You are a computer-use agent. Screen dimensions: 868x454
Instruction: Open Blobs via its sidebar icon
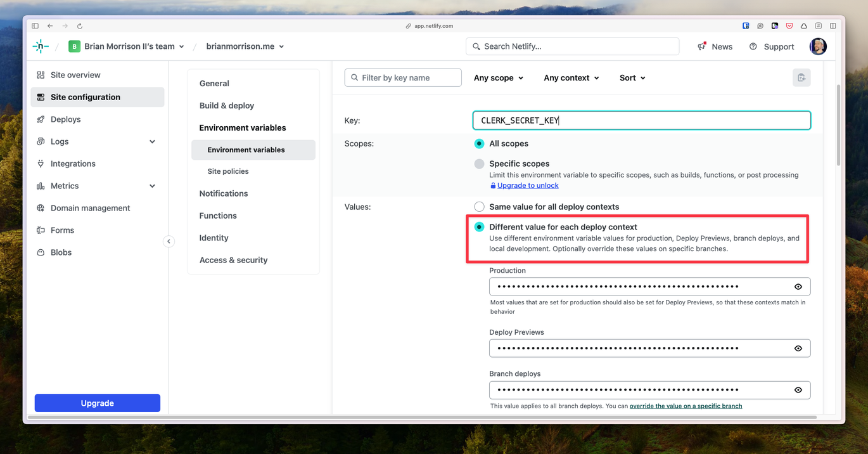pos(41,252)
